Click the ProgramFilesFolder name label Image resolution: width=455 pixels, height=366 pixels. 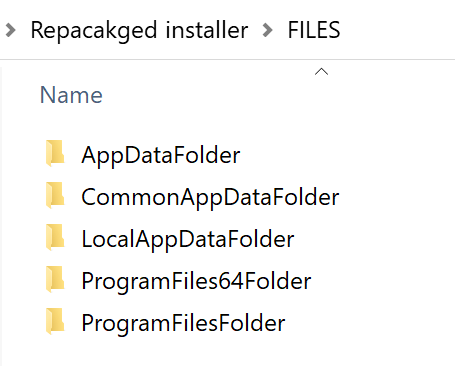[x=183, y=323]
